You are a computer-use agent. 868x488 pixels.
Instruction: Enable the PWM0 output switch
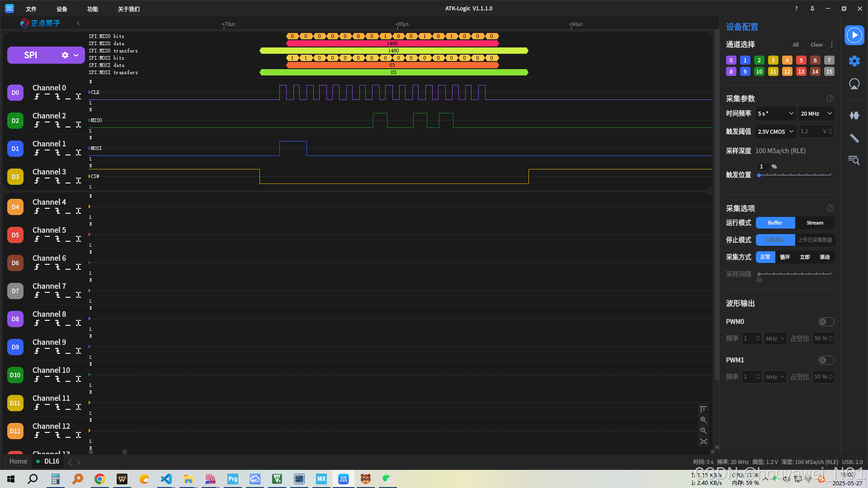point(826,322)
